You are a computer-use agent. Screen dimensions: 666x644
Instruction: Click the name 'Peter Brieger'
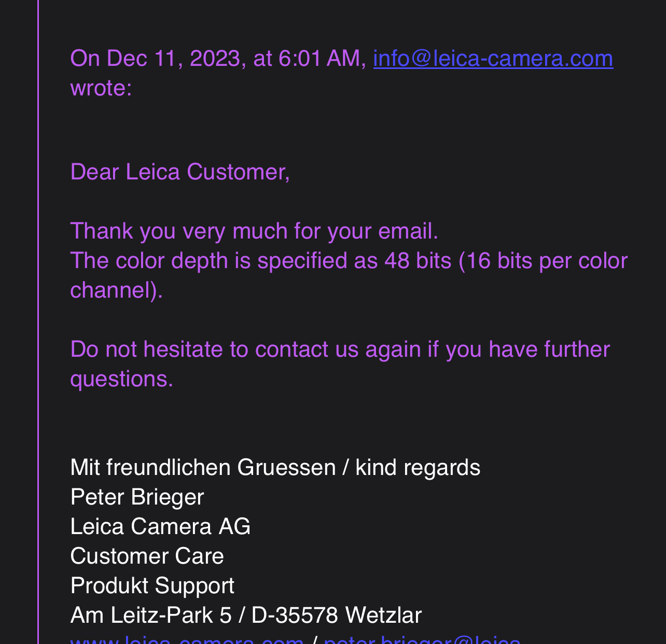(x=137, y=497)
